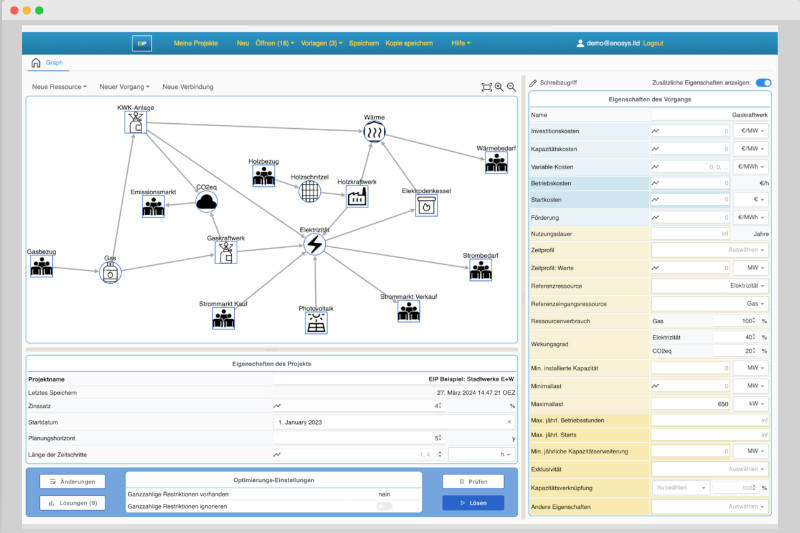Image resolution: width=800 pixels, height=533 pixels.
Task: Click the Elektrodenkessel node icon
Action: tap(426, 206)
